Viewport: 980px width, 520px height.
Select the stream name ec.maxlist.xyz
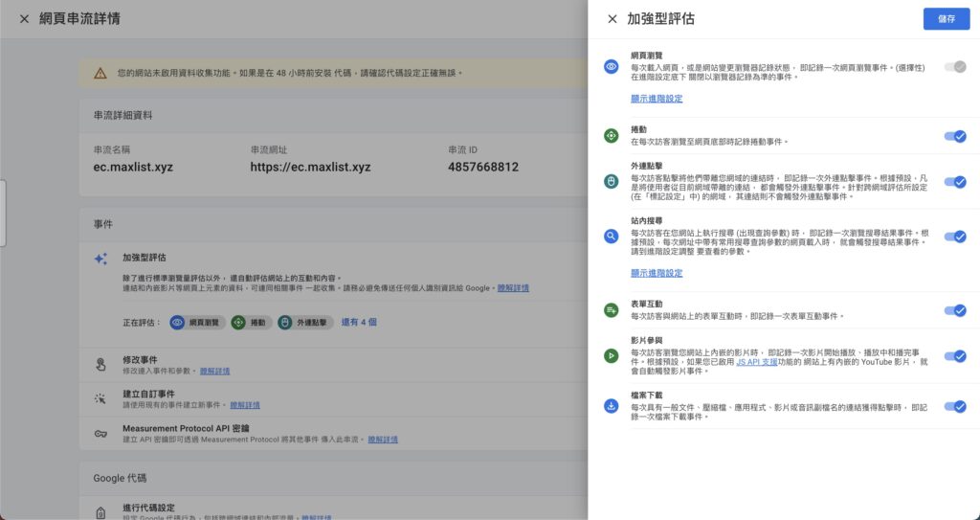tap(133, 167)
